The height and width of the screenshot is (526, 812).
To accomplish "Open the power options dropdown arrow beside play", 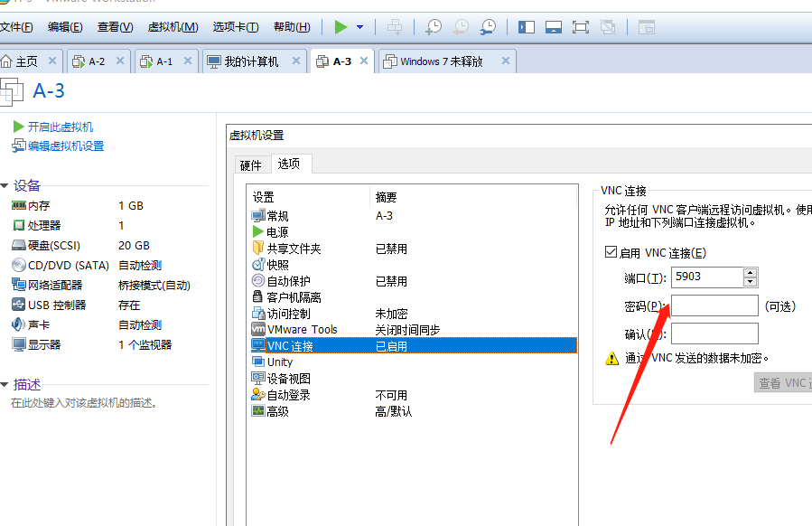I will (x=359, y=27).
